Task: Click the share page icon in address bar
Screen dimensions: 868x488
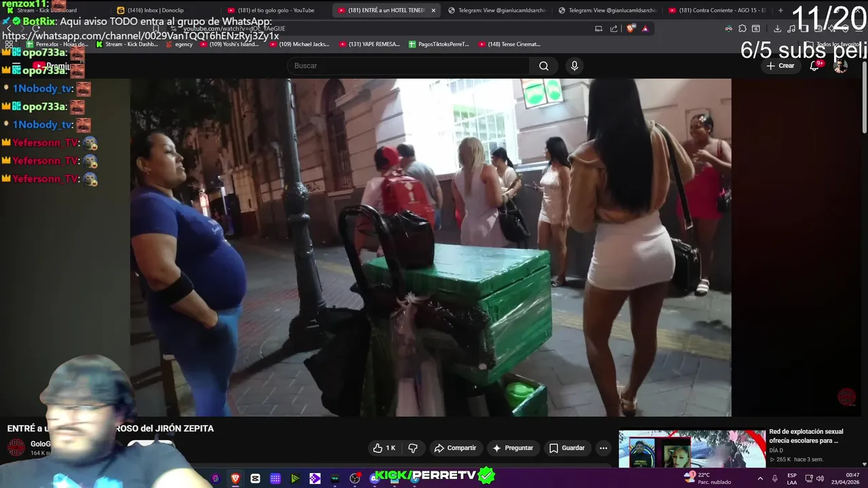Action: click(614, 28)
